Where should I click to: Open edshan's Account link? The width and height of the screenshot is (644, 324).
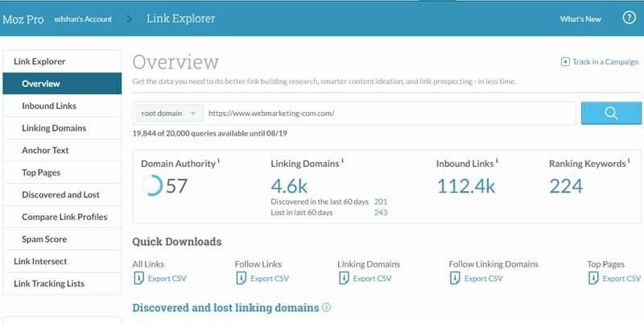click(x=83, y=19)
